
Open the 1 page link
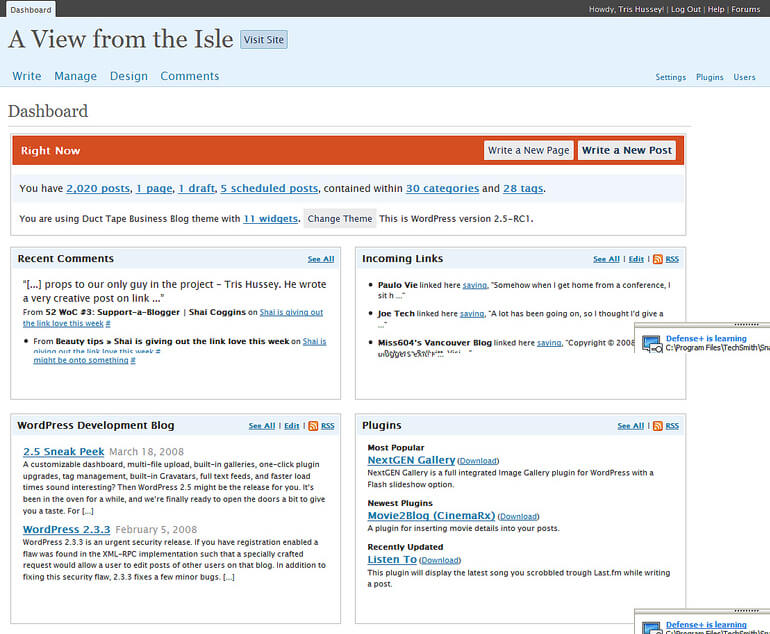[x=154, y=189]
